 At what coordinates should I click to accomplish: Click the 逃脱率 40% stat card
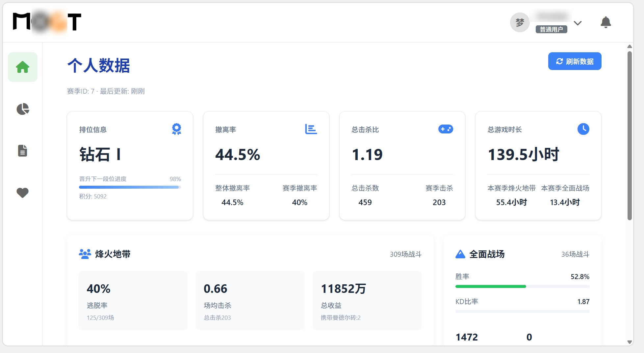[x=133, y=300]
